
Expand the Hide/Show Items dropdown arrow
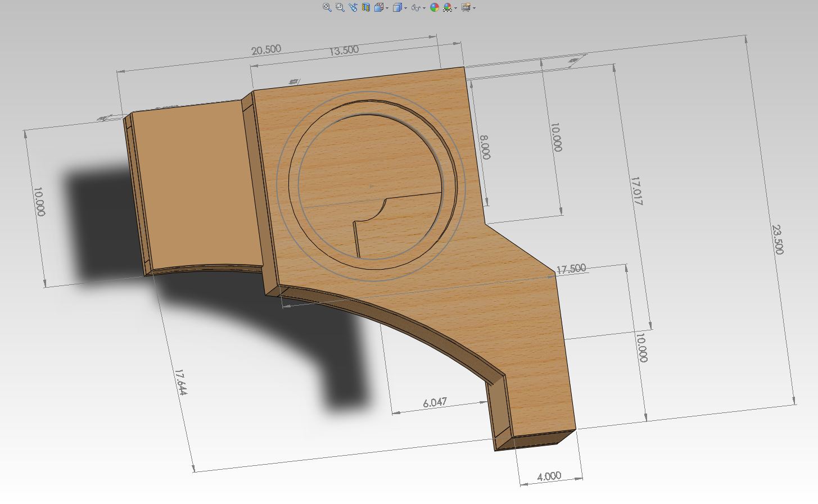tap(424, 8)
